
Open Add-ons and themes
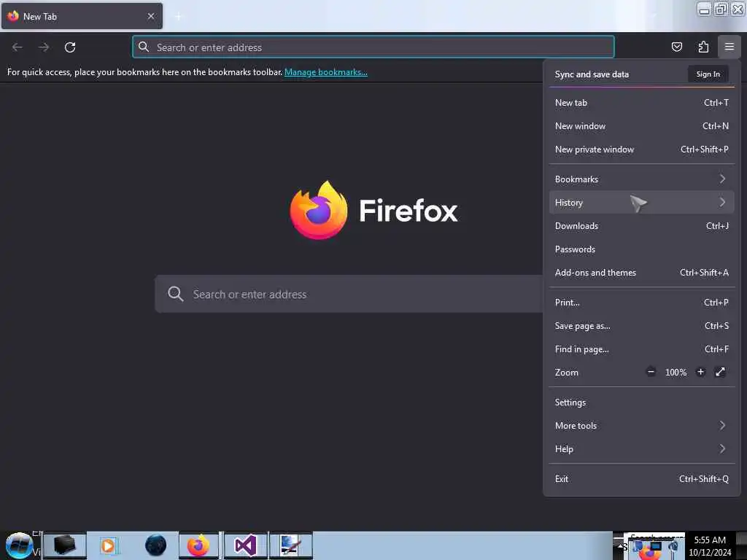point(642,273)
